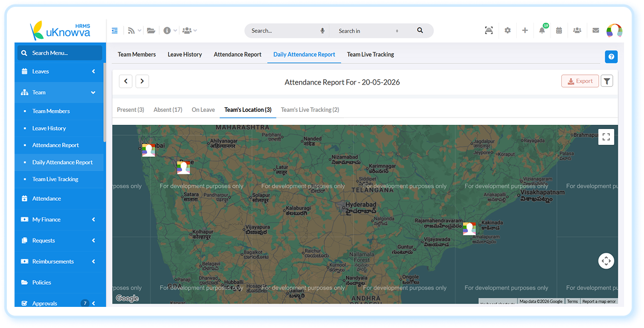
Task: Open the Search in dropdown
Action: 368,31
